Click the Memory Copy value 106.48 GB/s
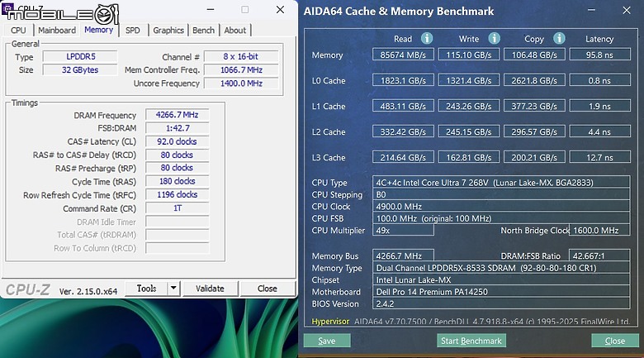The height and width of the screenshot is (358, 644). click(534, 55)
